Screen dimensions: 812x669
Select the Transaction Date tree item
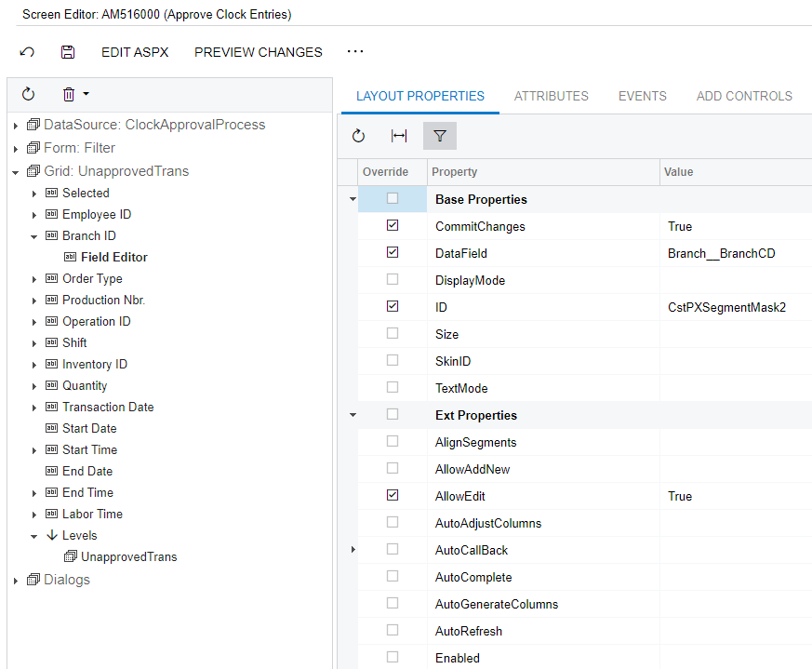click(x=108, y=407)
